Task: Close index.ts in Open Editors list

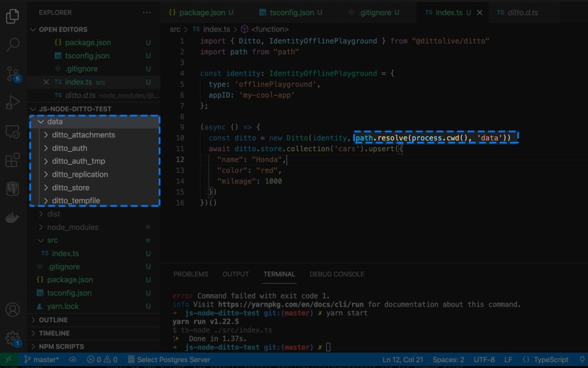Action: pyautogui.click(x=45, y=82)
